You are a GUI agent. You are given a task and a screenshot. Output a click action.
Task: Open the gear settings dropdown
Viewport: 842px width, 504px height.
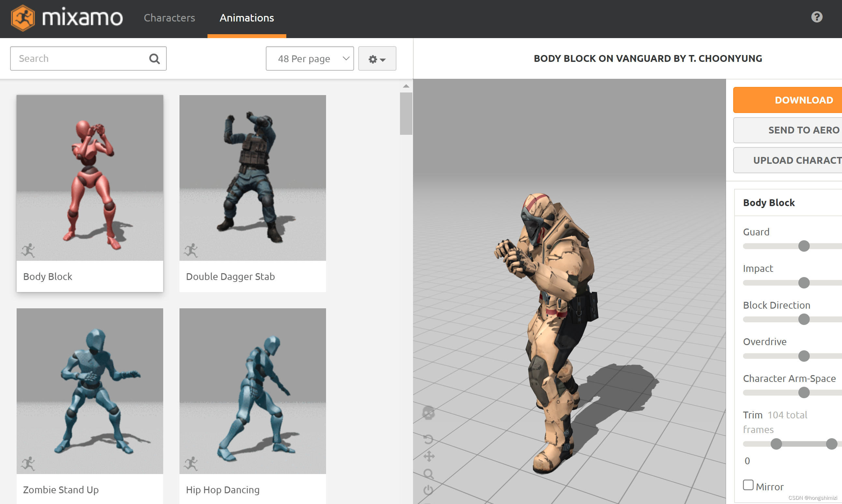(x=377, y=59)
